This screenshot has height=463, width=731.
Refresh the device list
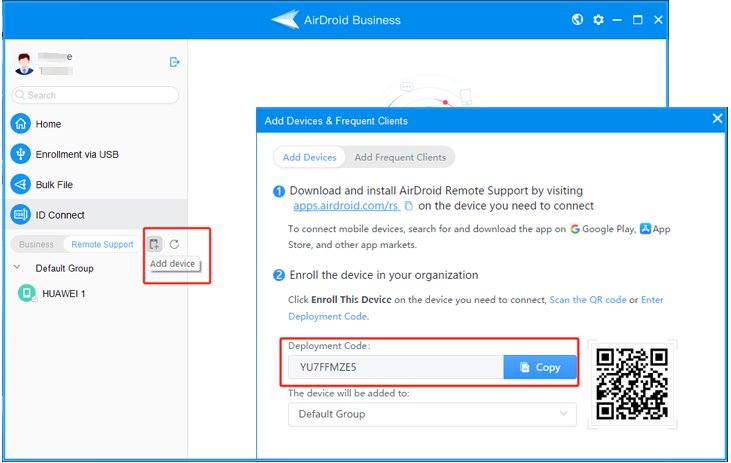[x=174, y=244]
